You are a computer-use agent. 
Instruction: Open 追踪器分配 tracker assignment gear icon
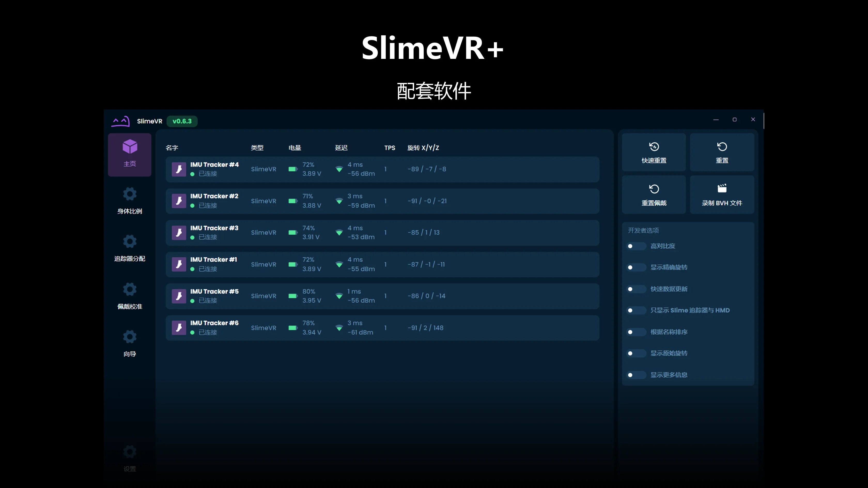(130, 241)
